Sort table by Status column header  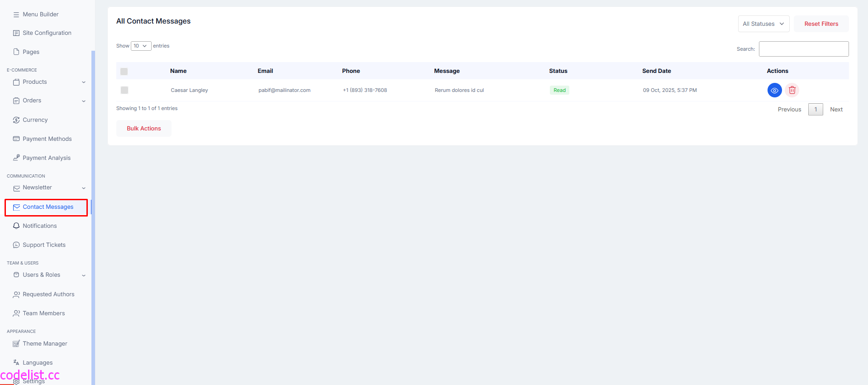coord(558,71)
